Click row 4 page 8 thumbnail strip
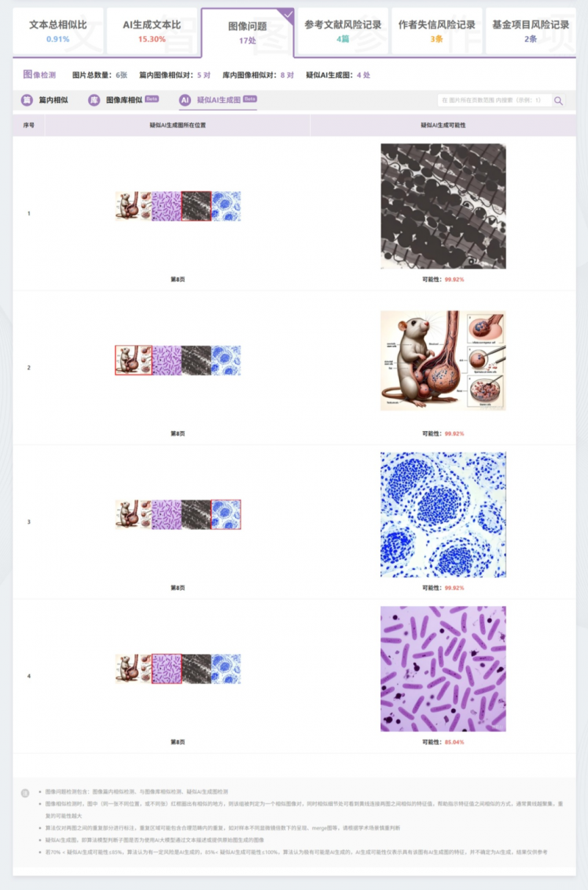588x890 pixels. 178,669
